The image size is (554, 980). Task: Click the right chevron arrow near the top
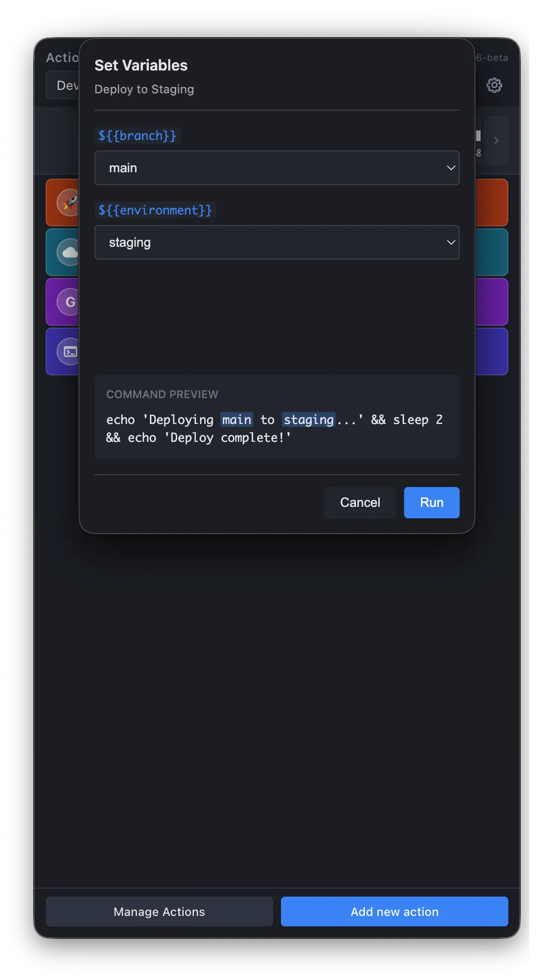tap(496, 140)
